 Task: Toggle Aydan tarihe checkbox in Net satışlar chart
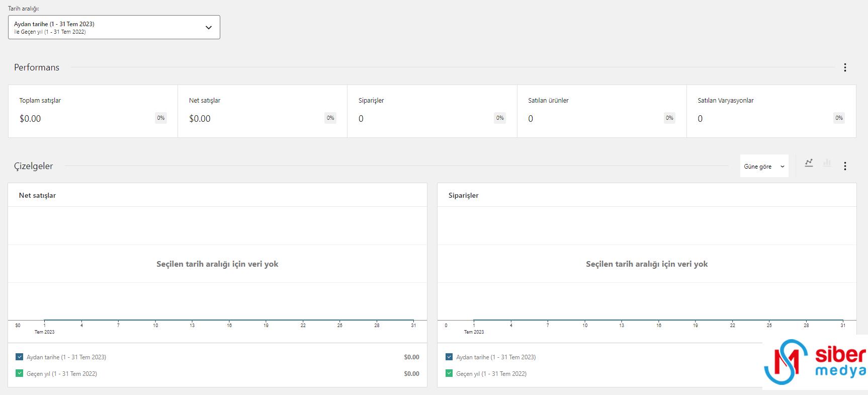point(20,357)
